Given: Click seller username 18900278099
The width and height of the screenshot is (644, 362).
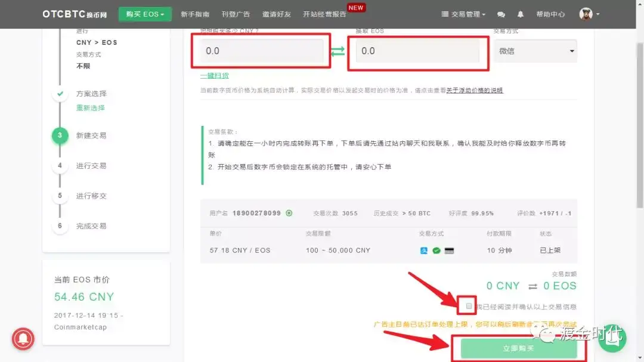Looking at the screenshot, I should (256, 214).
